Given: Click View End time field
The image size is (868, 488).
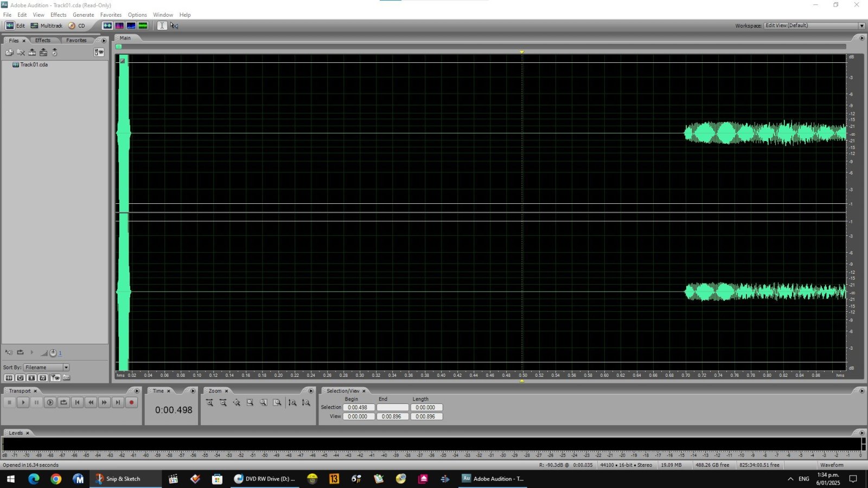Looking at the screenshot, I should point(392,416).
